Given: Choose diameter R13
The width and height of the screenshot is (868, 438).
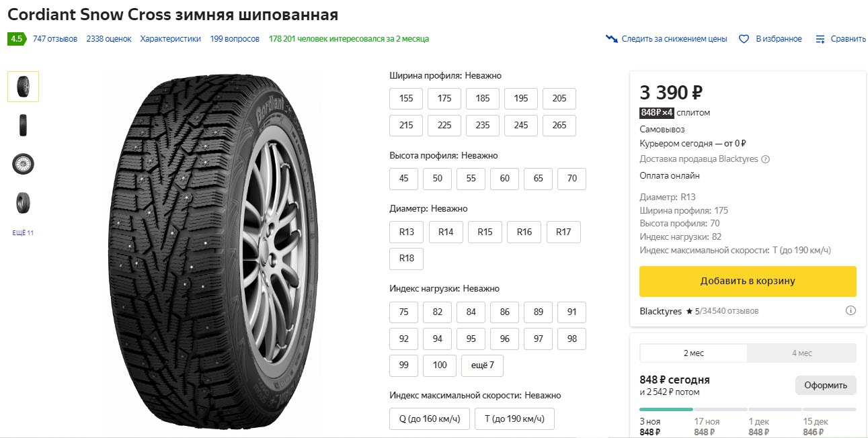Looking at the screenshot, I should point(406,232).
